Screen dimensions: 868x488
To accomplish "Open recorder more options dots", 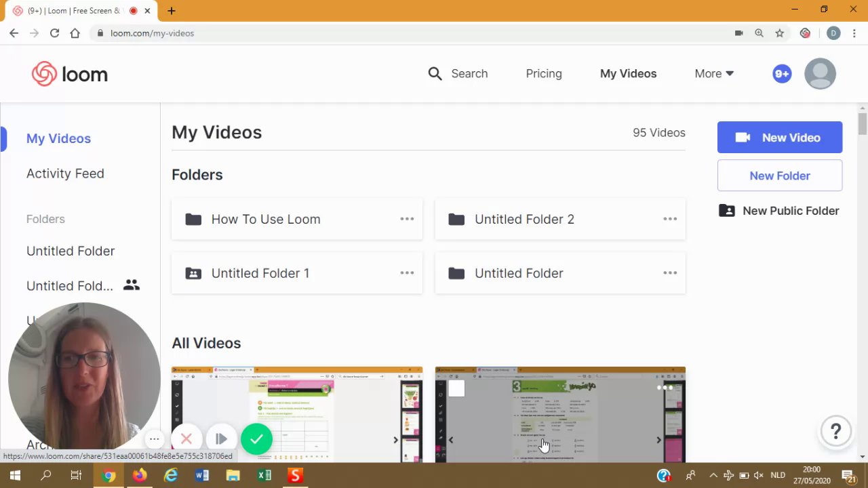I will [155, 439].
